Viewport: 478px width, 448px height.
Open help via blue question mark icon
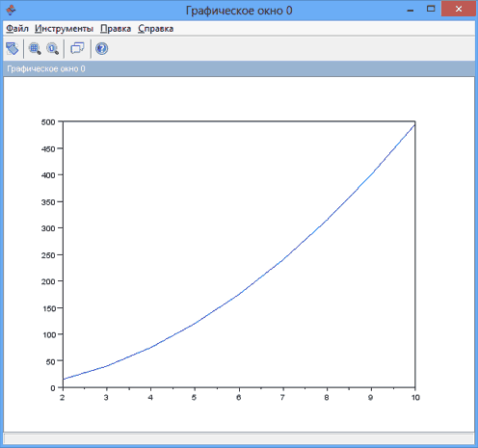click(x=102, y=49)
